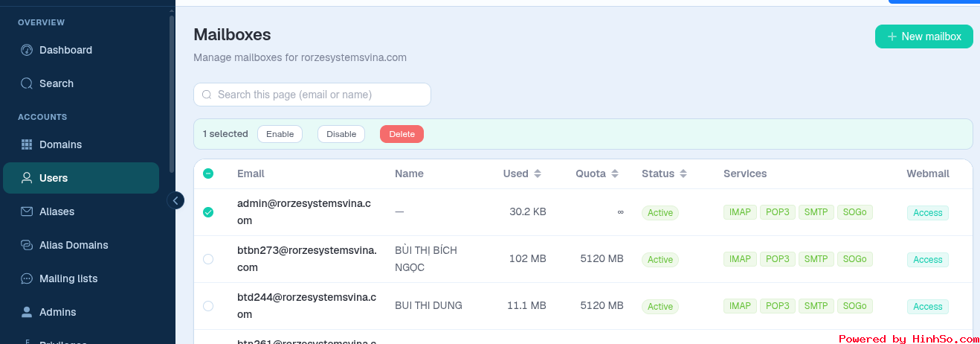Click the Services column header
Screen dimensions: 980x344
745,173
